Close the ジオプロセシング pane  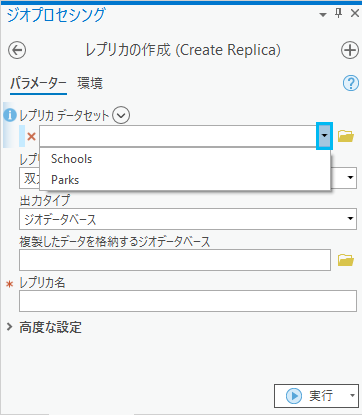pos(355,13)
